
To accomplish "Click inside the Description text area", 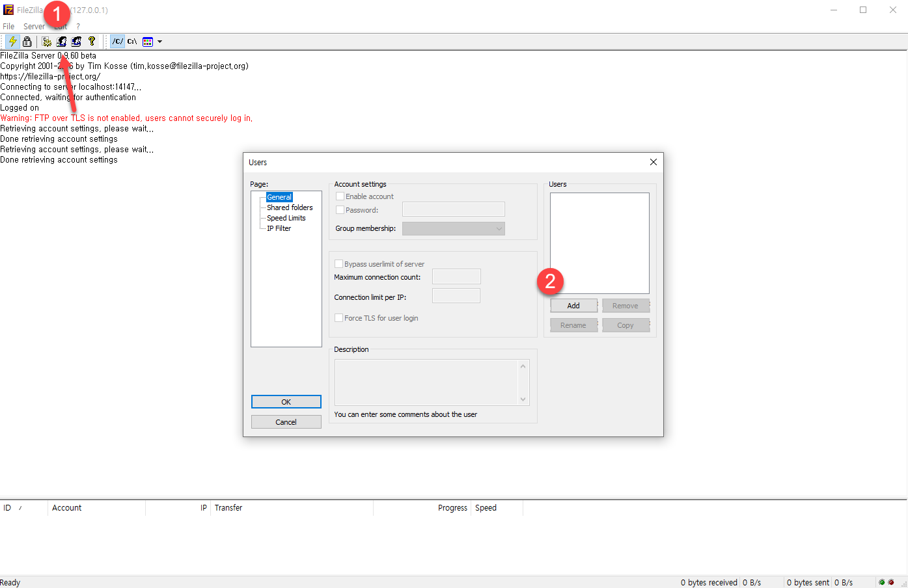I will pos(426,382).
